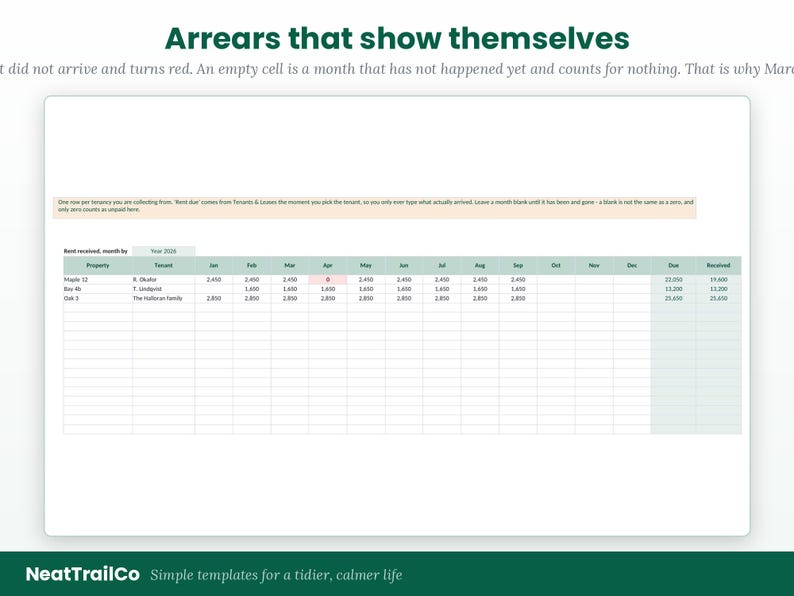Click Oak 3's Due total 25,650
794x596 pixels.
pyautogui.click(x=673, y=298)
